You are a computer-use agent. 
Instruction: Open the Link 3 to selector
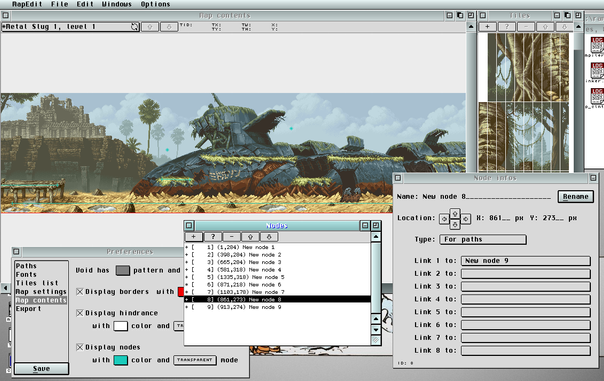pos(526,286)
